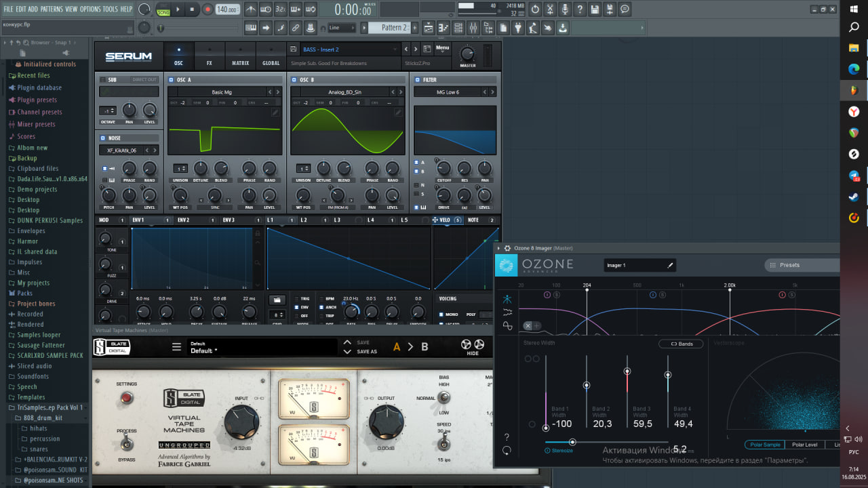Open the PATTERNS menu
868x488 pixels.
tap(52, 9)
